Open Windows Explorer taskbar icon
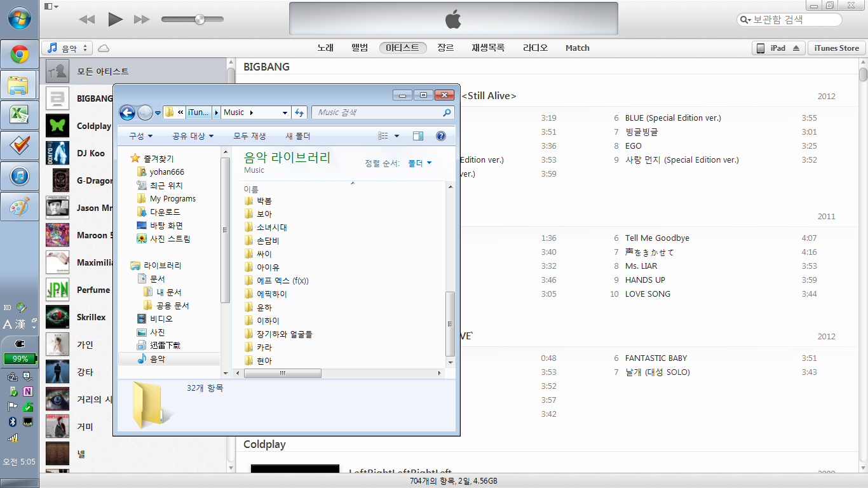Viewport: 868px width, 488px height. tap(19, 86)
